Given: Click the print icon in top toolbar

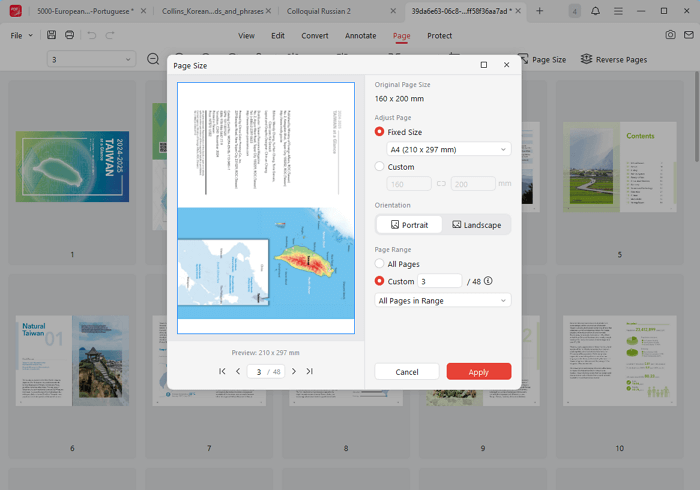Looking at the screenshot, I should (x=69, y=35).
